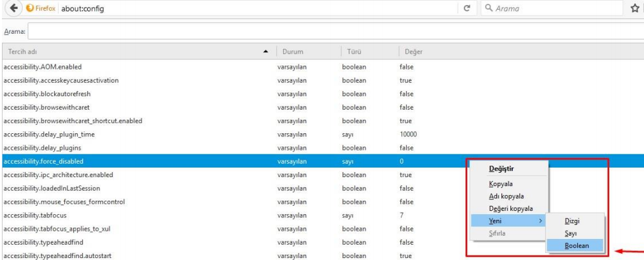Select accessibility.browsewithcaret_shortcut.enabled preference
The width and height of the screenshot is (644, 260).
pyautogui.click(x=73, y=121)
